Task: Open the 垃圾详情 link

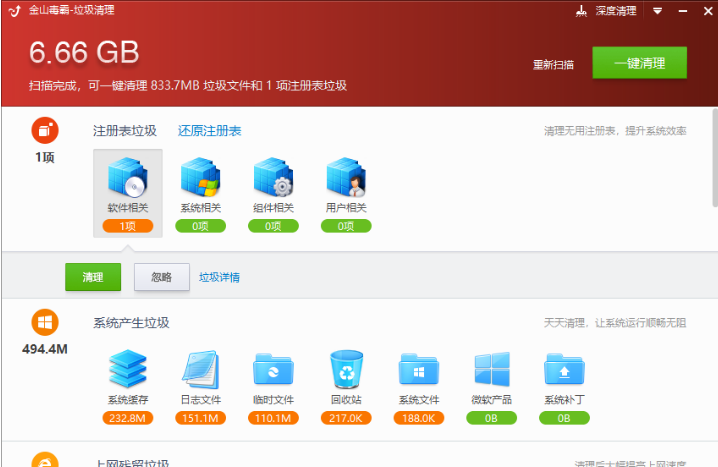Action: pos(219,277)
